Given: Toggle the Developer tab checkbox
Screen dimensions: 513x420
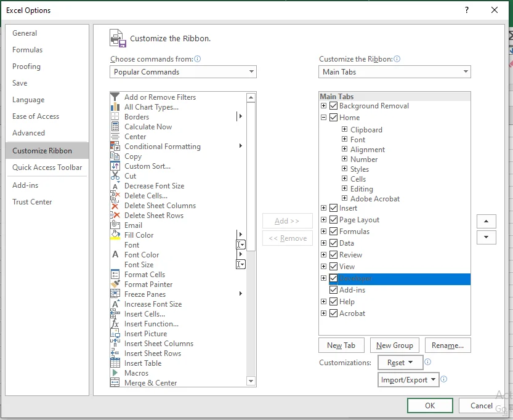Looking at the screenshot, I should point(333,278).
